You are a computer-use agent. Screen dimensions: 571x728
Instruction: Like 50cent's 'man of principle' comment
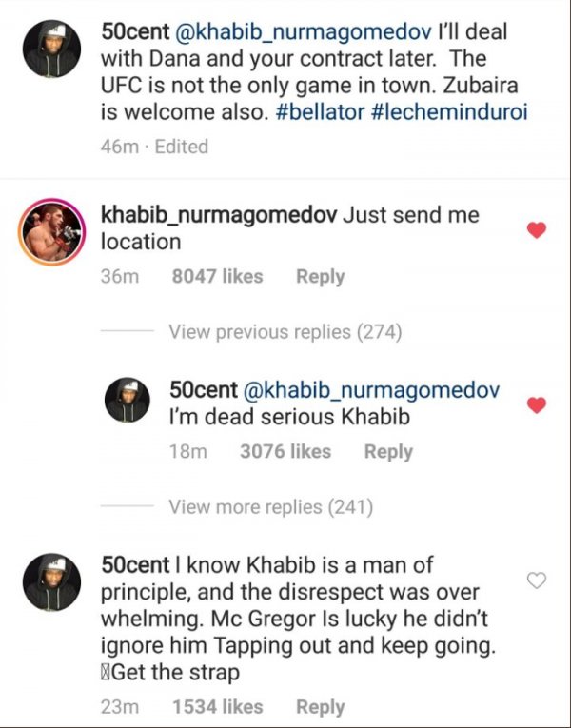point(537,580)
